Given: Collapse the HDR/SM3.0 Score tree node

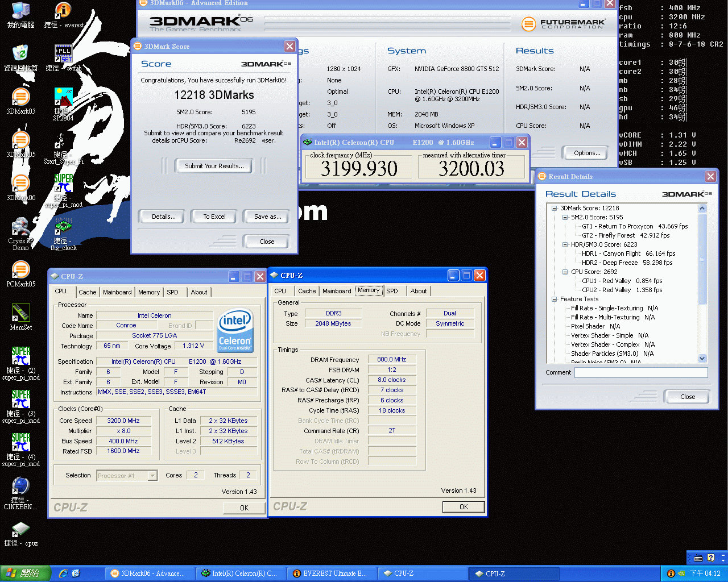Looking at the screenshot, I should 565,244.
